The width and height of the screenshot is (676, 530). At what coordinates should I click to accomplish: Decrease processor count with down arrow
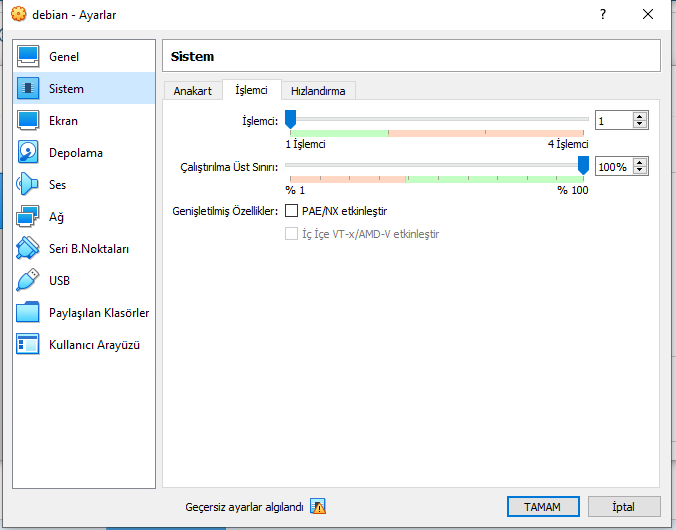[x=640, y=124]
